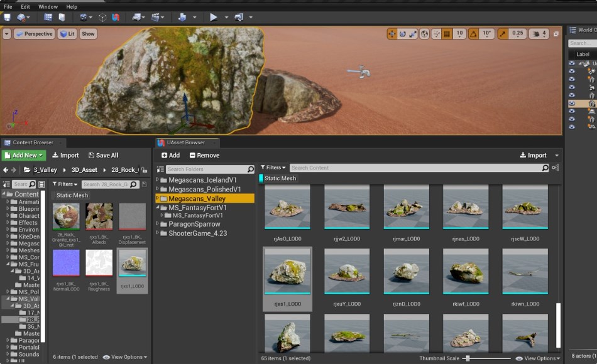
Task: Open the Perspective viewport dropdown
Action: 34,33
